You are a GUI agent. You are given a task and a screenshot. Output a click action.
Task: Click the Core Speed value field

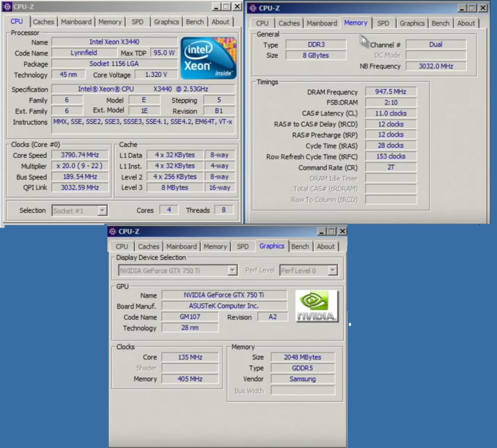[80, 155]
